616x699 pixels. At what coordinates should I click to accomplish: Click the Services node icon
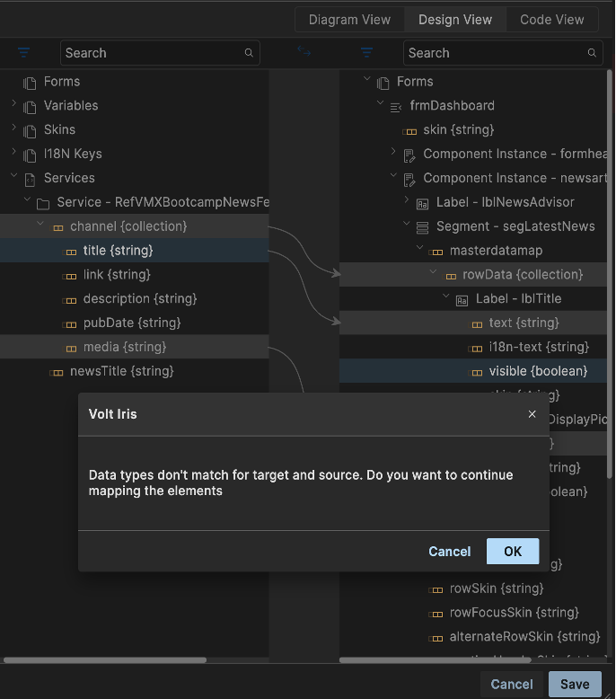click(x=30, y=179)
